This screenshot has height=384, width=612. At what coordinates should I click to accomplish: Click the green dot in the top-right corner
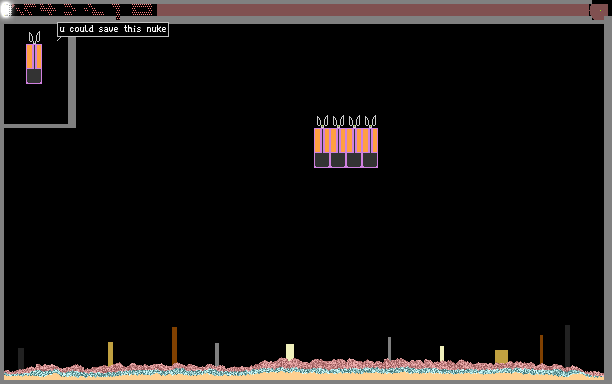(x=600, y=11)
